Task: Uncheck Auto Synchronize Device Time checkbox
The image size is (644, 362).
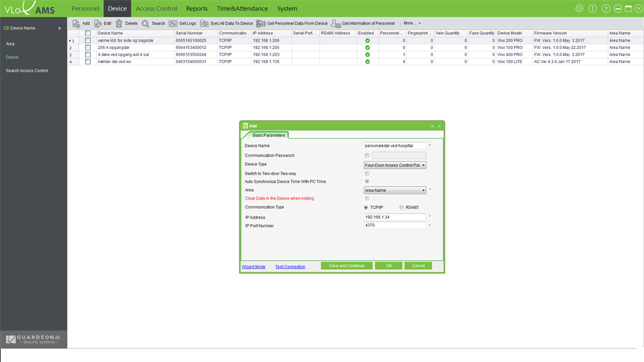Action: coord(367,182)
